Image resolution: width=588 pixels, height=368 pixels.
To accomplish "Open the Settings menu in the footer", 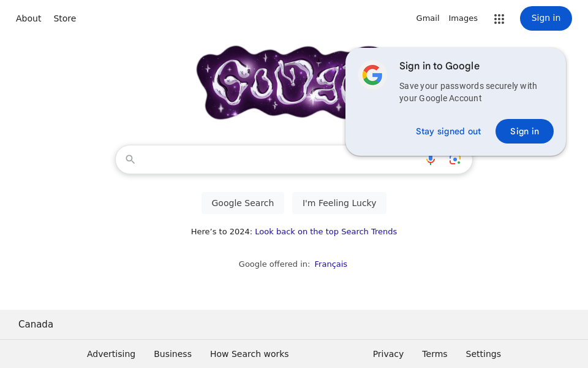I will coord(483,354).
